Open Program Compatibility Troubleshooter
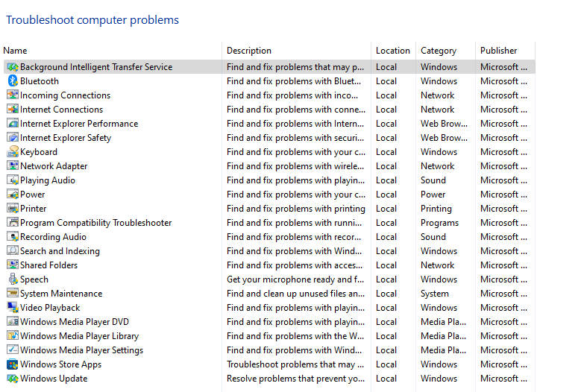This screenshot has width=578, height=392. [96, 223]
